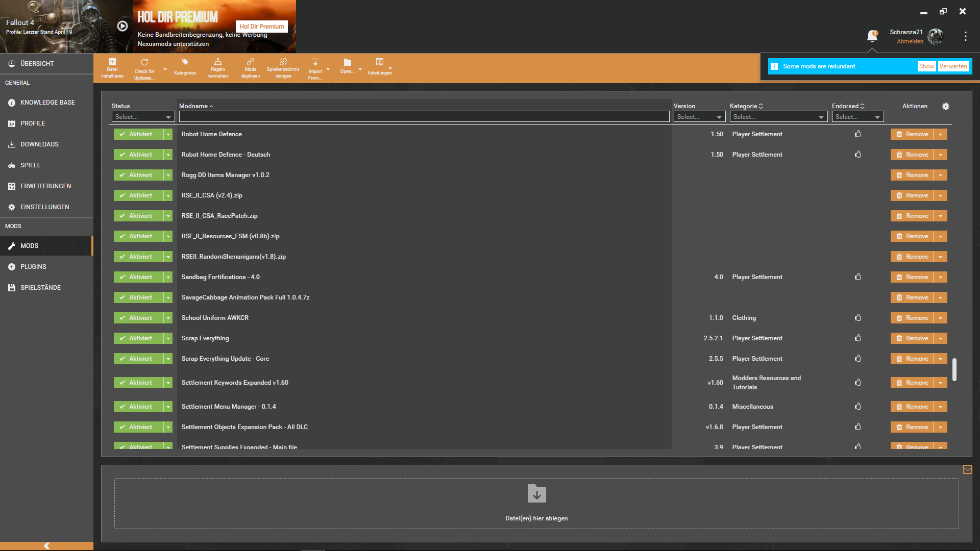
Task: Endorse Settlement Objects Expansion Pack thumbs-up
Action: tap(858, 427)
